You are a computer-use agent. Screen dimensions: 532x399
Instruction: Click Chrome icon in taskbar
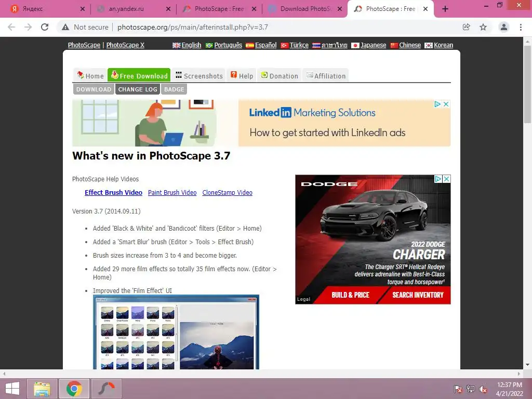[x=74, y=389]
